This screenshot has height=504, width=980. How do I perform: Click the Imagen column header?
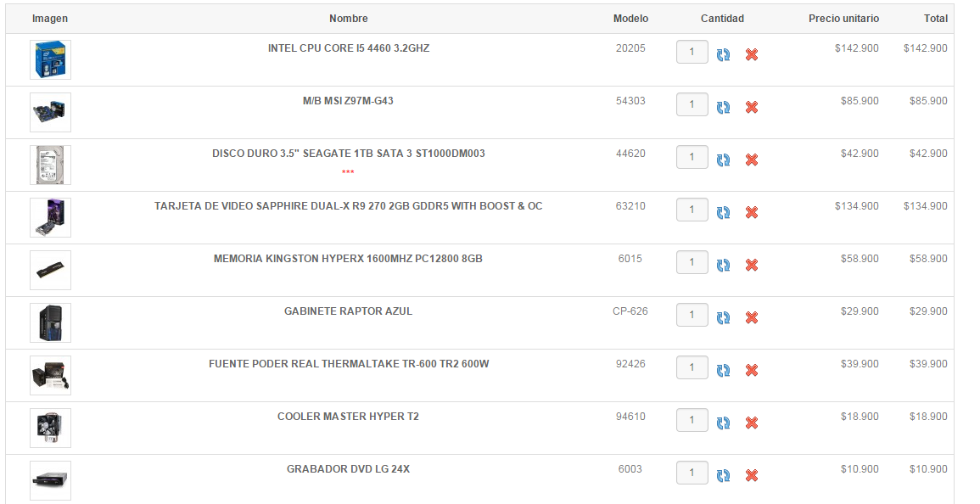tap(50, 19)
